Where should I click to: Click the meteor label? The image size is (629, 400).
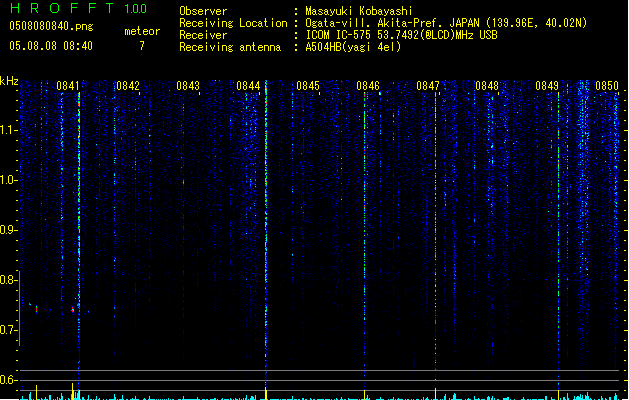pyautogui.click(x=142, y=31)
